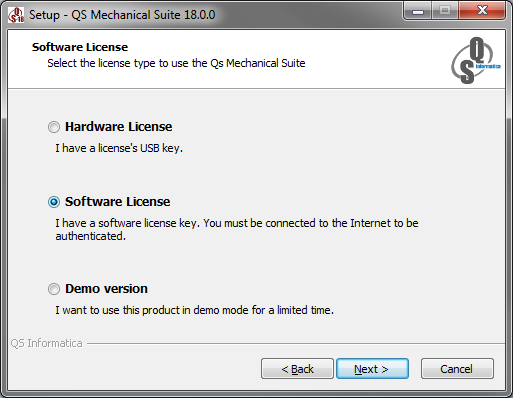This screenshot has height=398, width=513.
Task: Minimize the setup window
Action: pyautogui.click(x=417, y=12)
